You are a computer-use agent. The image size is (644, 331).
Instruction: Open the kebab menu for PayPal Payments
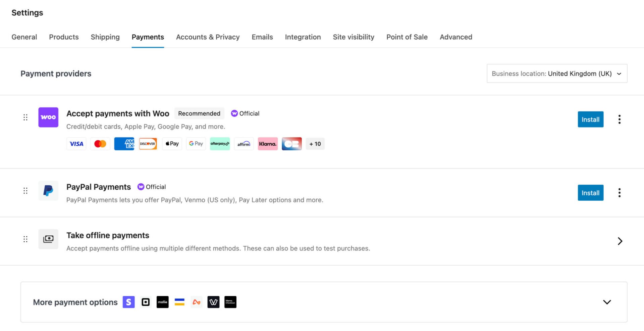tap(619, 192)
